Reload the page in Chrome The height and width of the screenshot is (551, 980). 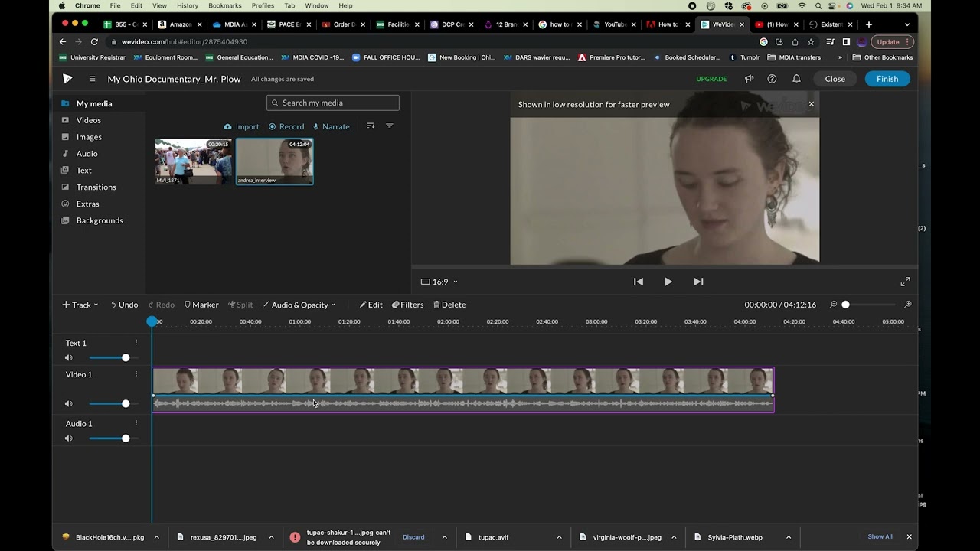[94, 42]
